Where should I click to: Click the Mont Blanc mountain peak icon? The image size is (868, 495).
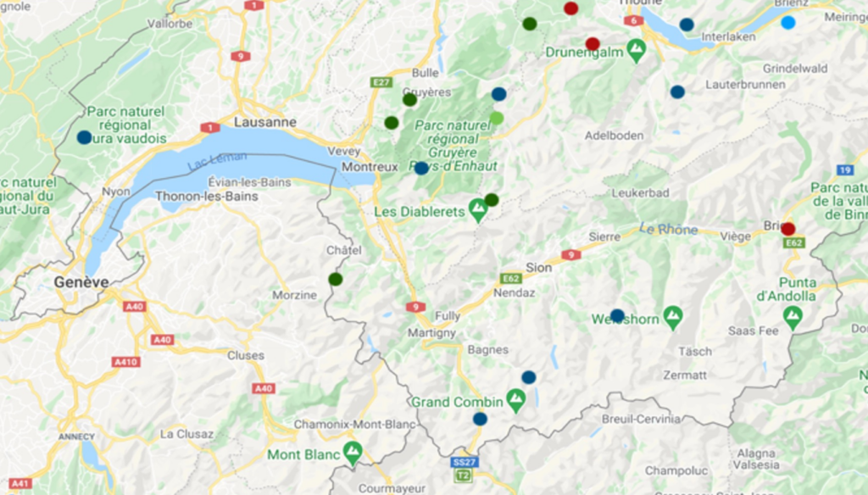pyautogui.click(x=353, y=453)
